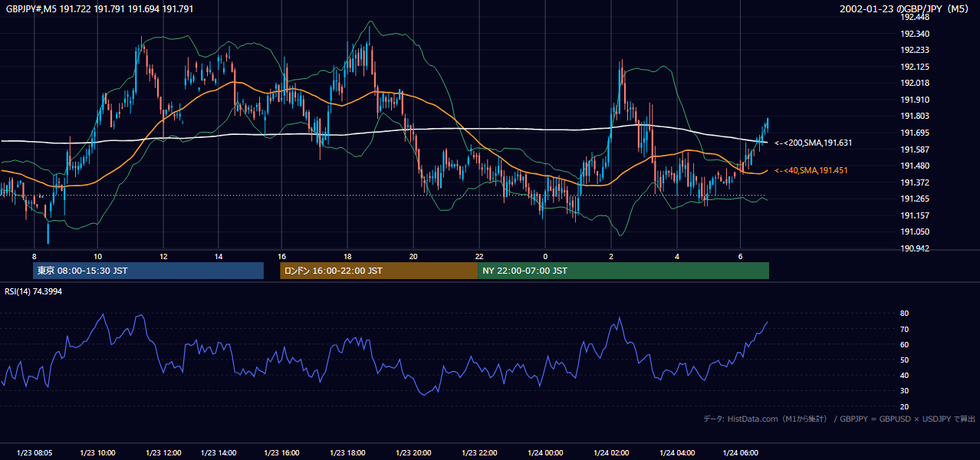
Task: Click the ロンドン 16:00-22:00 JST session bar
Action: [x=379, y=271]
